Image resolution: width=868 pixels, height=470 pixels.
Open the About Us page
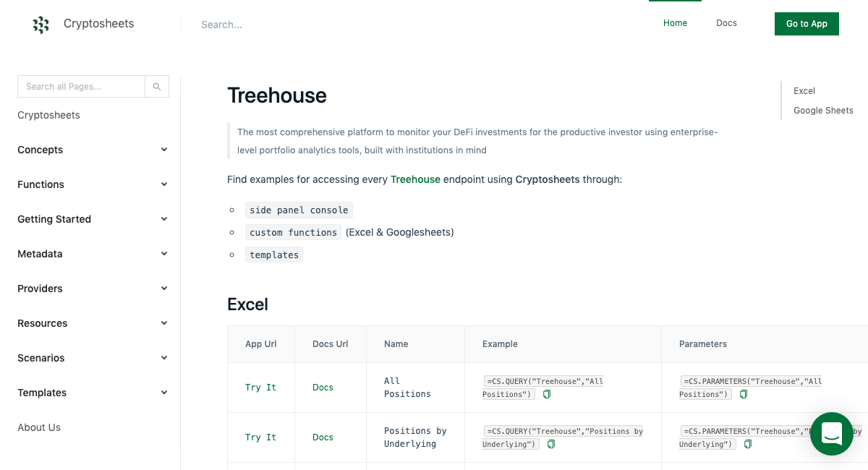(39, 427)
